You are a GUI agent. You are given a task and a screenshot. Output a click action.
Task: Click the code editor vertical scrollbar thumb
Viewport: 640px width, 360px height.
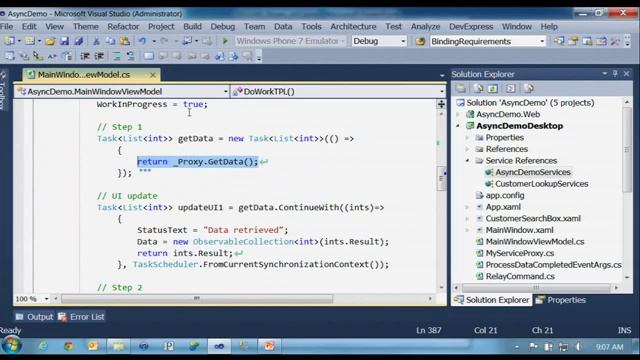(x=441, y=178)
